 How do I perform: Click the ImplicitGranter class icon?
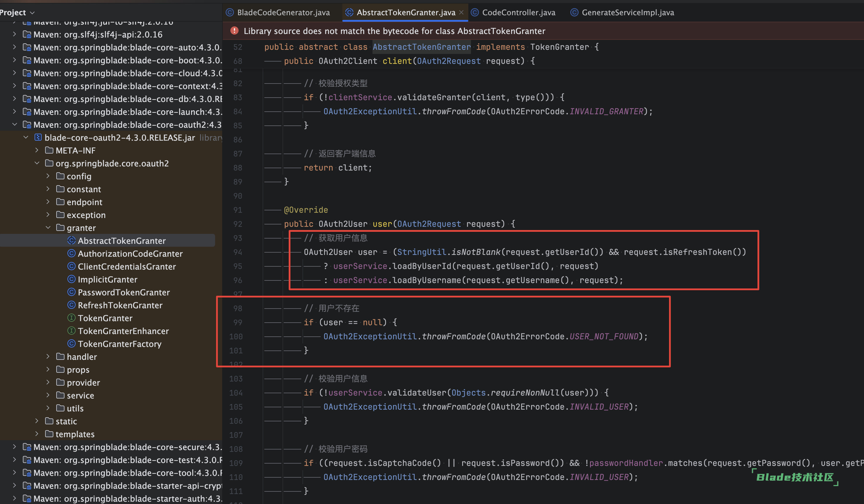click(71, 280)
